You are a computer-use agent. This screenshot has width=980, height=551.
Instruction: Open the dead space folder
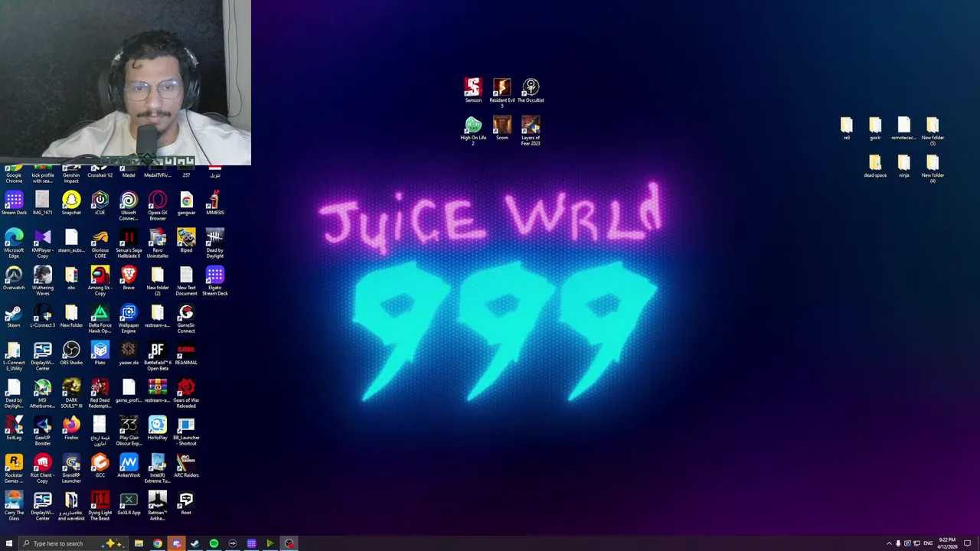coord(875,165)
